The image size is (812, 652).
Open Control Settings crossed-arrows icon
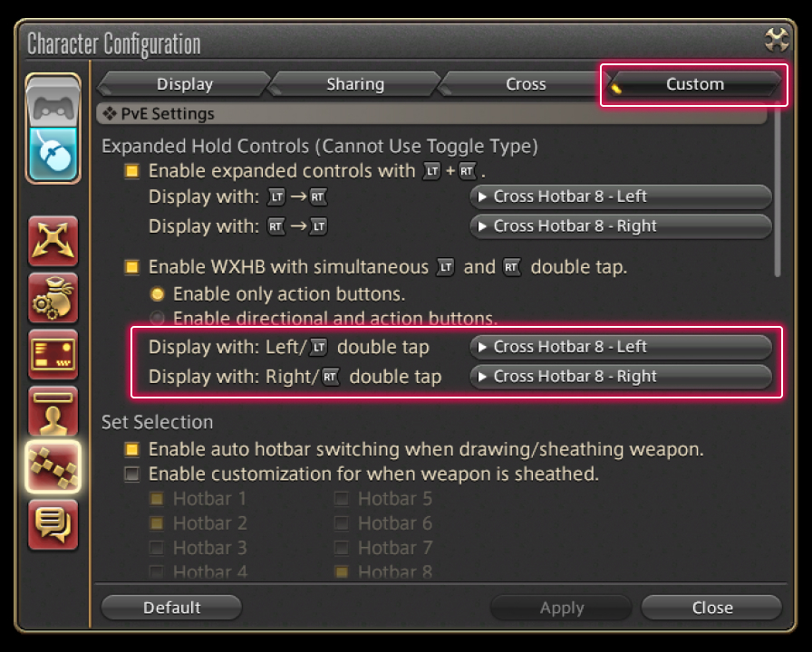53,242
